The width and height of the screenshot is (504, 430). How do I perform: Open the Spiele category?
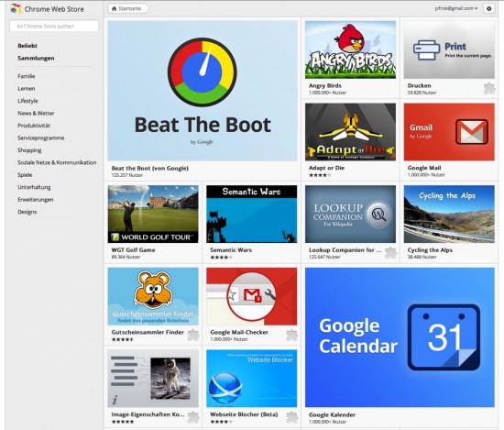[x=25, y=175]
